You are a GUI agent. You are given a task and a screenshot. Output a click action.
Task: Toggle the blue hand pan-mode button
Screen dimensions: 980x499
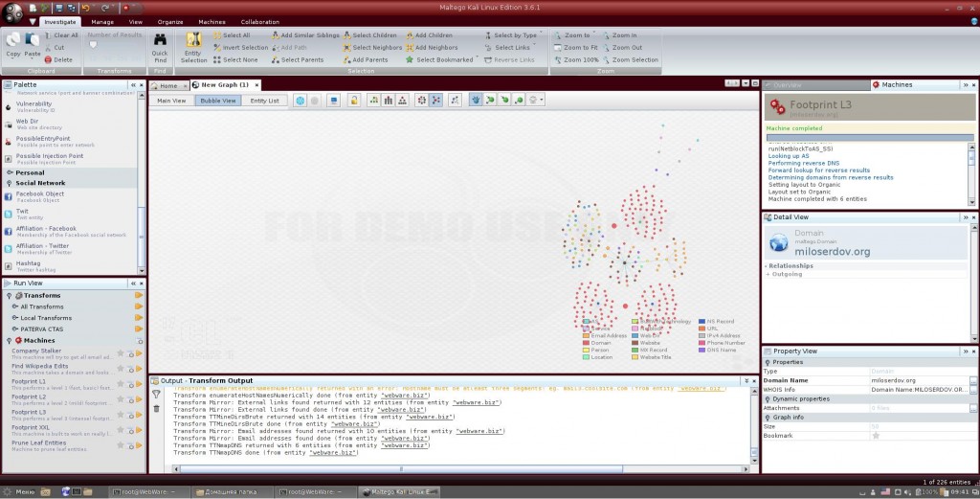[x=476, y=100]
